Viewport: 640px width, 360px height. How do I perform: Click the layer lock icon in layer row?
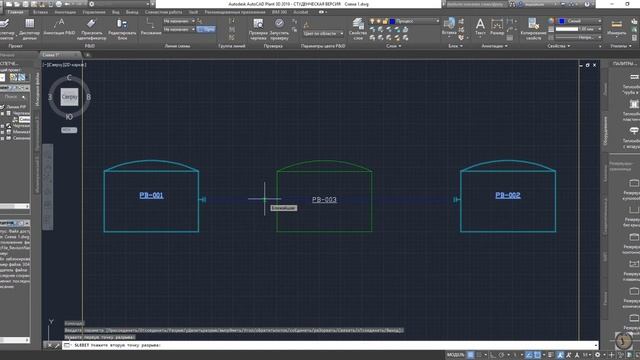385,21
